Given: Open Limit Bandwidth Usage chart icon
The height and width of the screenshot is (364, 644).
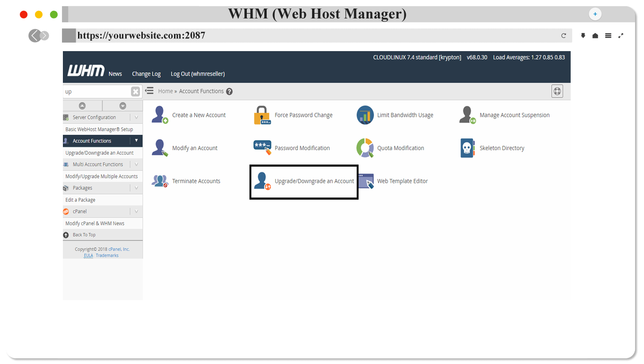Looking at the screenshot, I should click(365, 115).
